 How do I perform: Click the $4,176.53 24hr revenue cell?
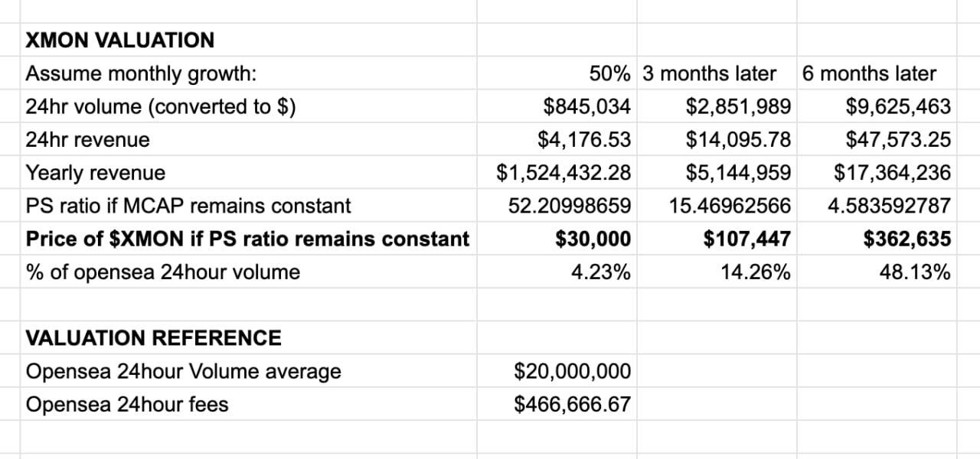click(x=557, y=139)
